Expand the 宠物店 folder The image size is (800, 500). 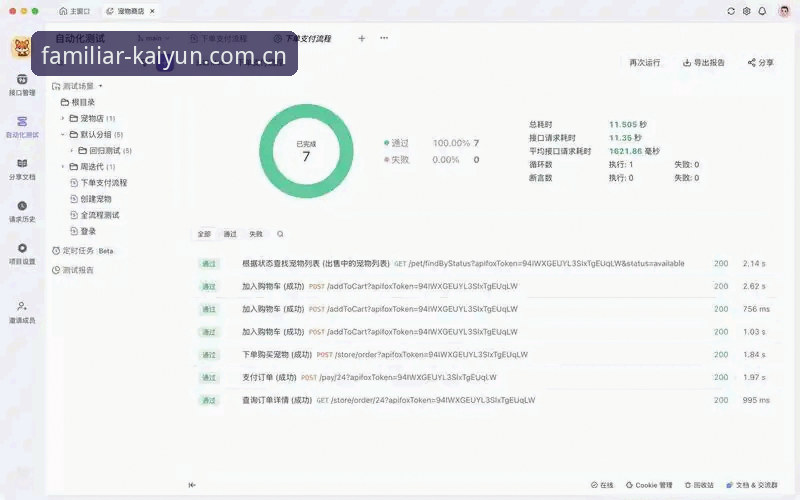click(63, 118)
